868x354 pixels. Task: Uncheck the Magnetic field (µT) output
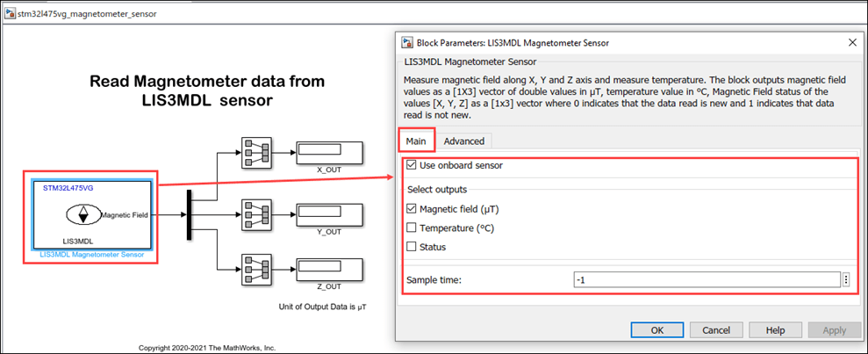(x=412, y=209)
